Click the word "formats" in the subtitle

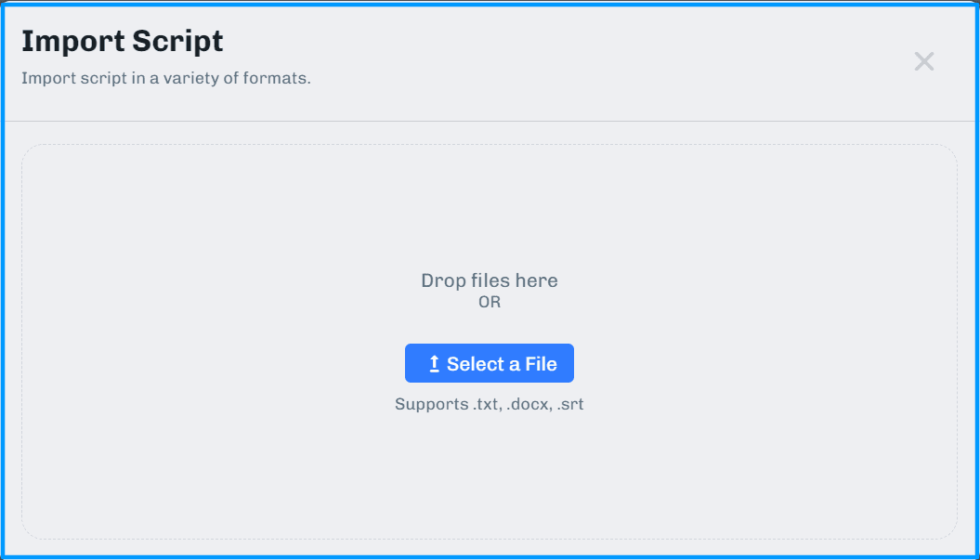point(277,78)
